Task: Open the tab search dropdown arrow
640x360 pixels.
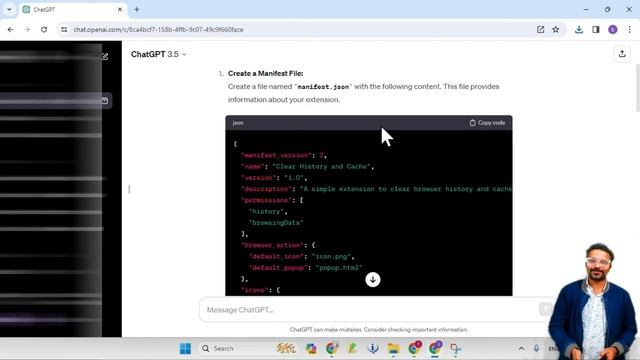Action: pos(9,9)
